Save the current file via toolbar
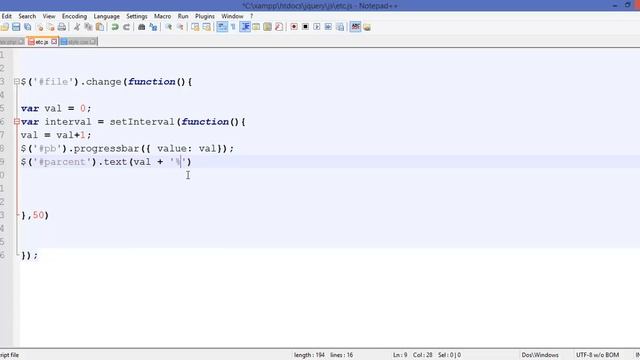 (16, 27)
